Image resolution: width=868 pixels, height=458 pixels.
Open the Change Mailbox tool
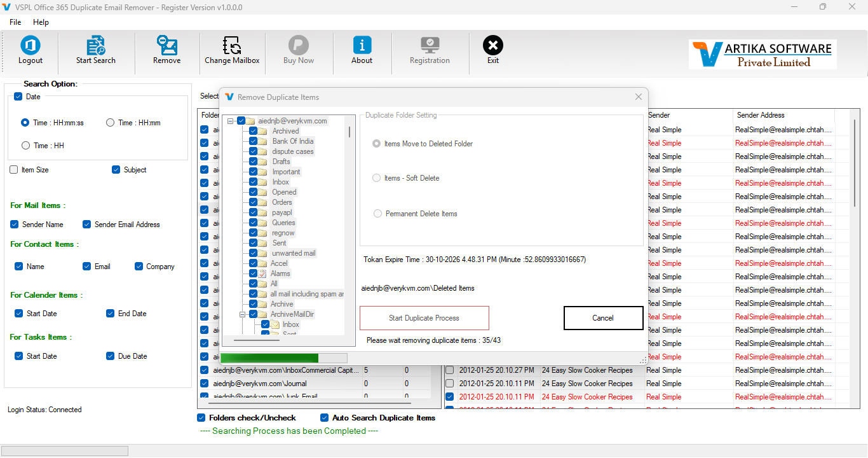(x=232, y=50)
